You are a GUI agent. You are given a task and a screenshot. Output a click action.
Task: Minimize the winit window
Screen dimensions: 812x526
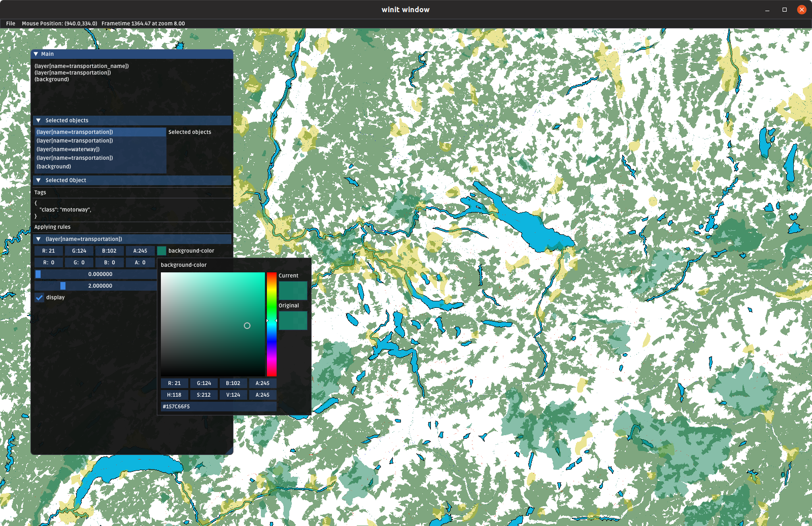(x=767, y=10)
